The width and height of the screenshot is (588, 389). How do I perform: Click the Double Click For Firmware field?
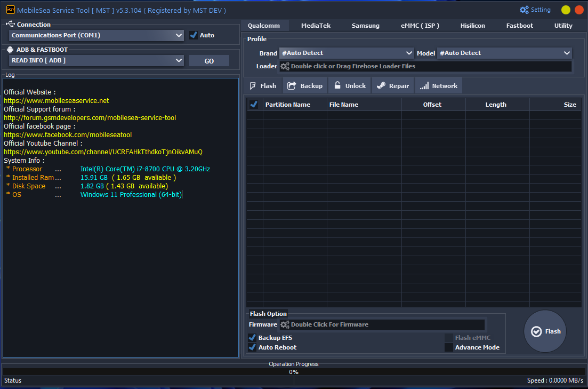(382, 324)
